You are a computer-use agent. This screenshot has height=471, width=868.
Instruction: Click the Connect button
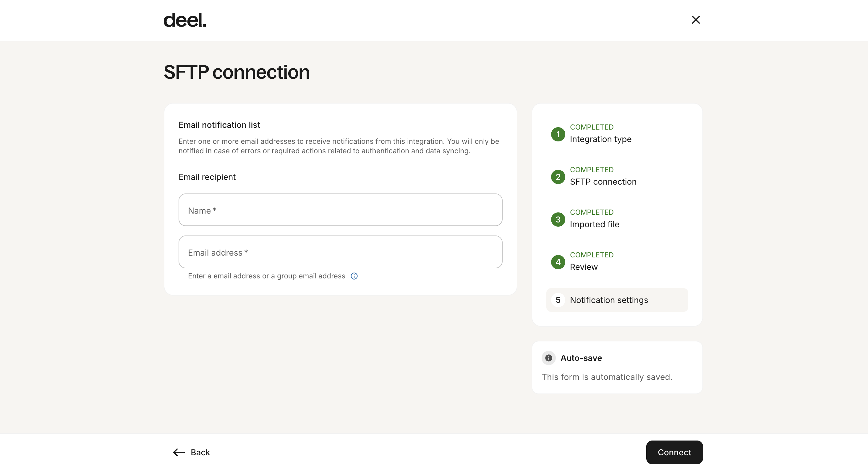(x=674, y=452)
